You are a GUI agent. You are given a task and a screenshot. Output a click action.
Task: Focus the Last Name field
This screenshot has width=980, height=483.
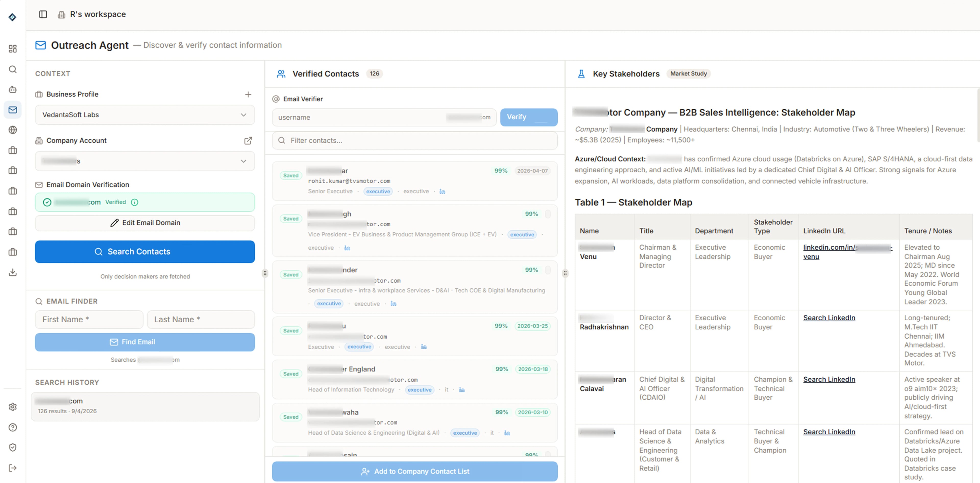pyautogui.click(x=201, y=320)
